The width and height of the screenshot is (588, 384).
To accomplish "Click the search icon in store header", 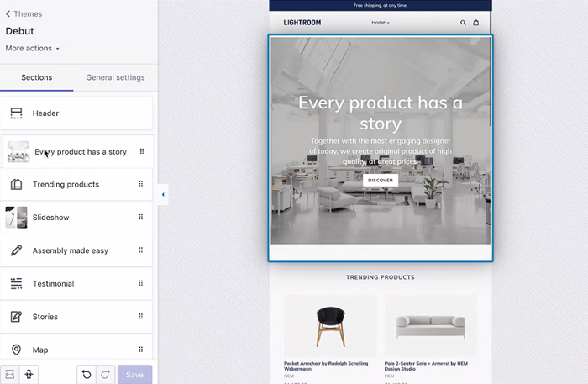I will coord(463,23).
